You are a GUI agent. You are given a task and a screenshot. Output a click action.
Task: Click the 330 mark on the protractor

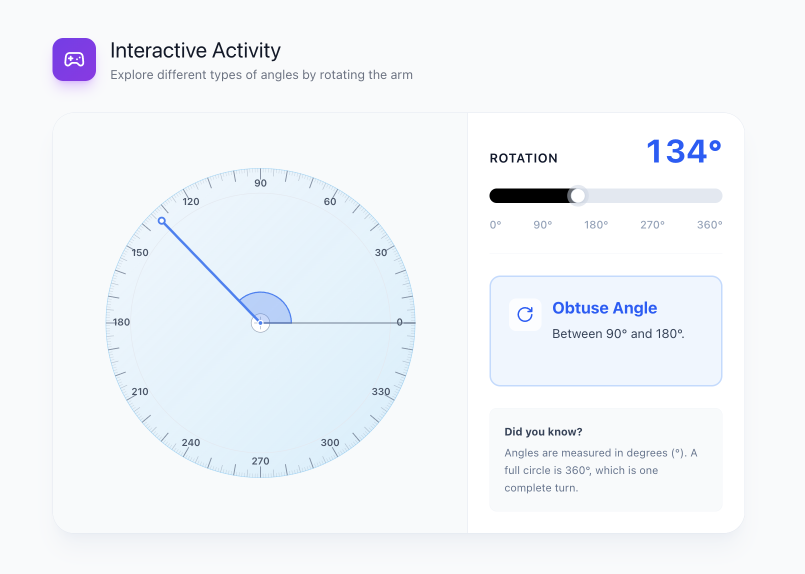point(380,392)
